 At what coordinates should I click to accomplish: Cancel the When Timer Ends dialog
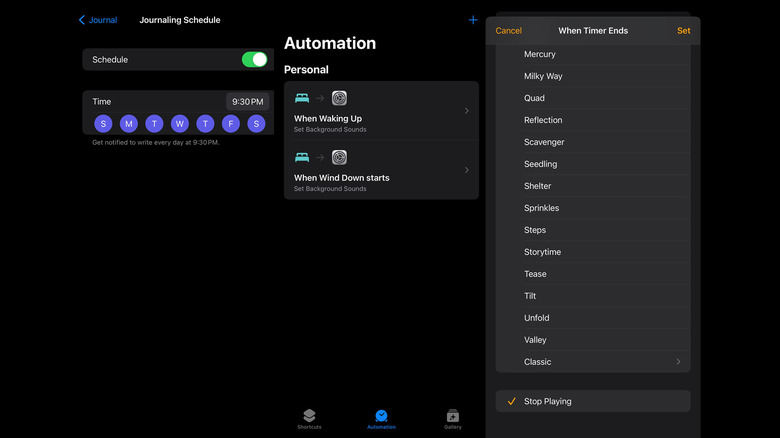tap(508, 31)
